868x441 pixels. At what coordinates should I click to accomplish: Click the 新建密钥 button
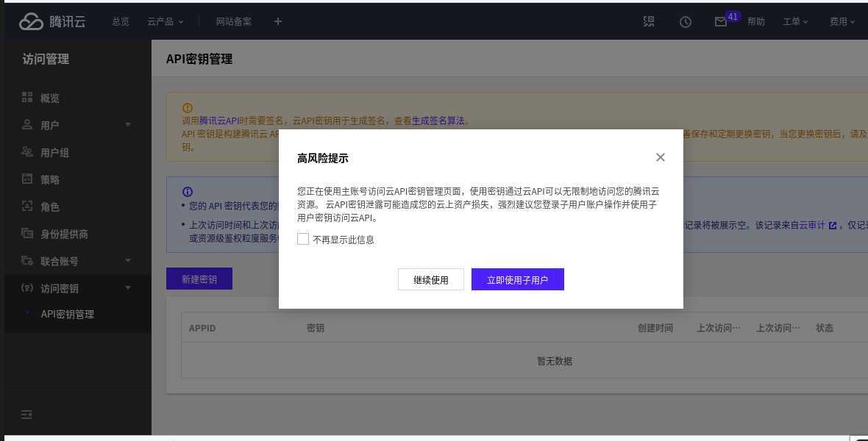coord(199,279)
